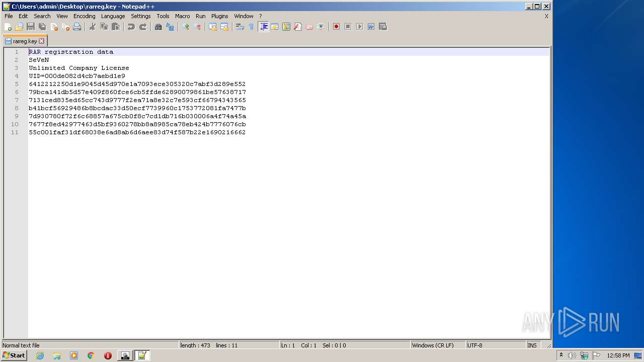Click the Cut scissors icon

(93, 27)
